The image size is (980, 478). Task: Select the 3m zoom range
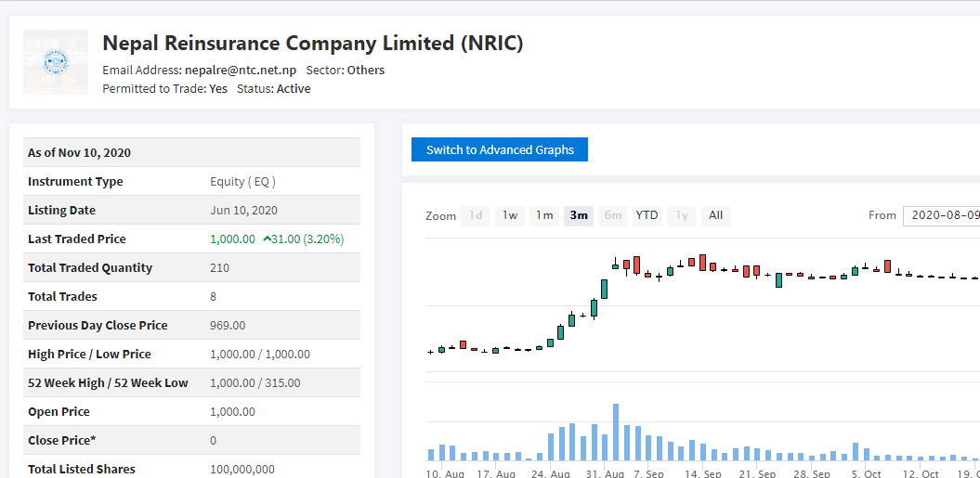579,215
